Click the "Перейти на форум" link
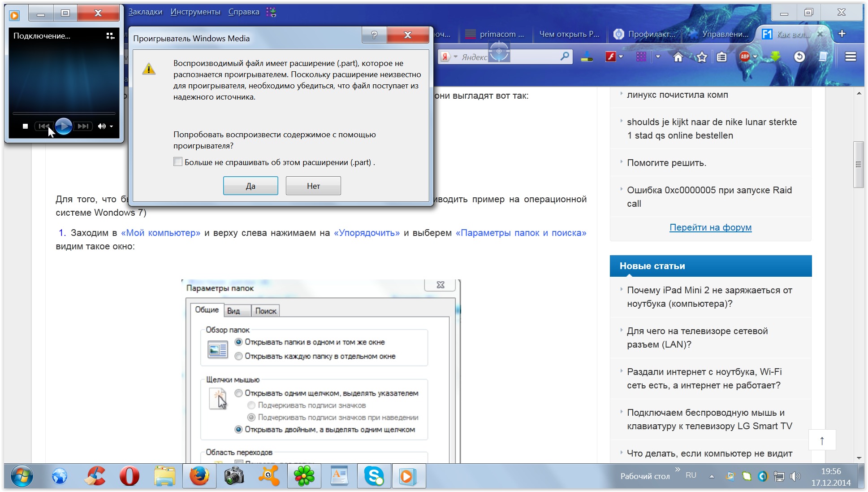 [711, 227]
